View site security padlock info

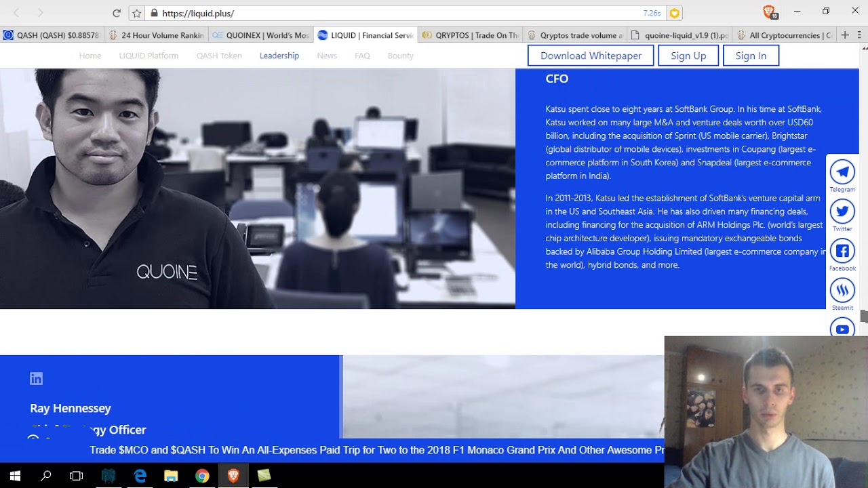(154, 13)
